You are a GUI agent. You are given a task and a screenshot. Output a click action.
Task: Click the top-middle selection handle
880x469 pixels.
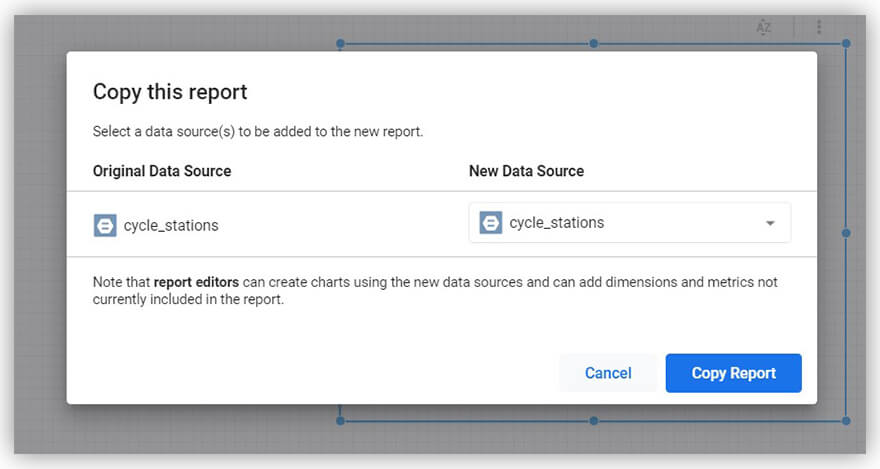pyautogui.click(x=594, y=44)
